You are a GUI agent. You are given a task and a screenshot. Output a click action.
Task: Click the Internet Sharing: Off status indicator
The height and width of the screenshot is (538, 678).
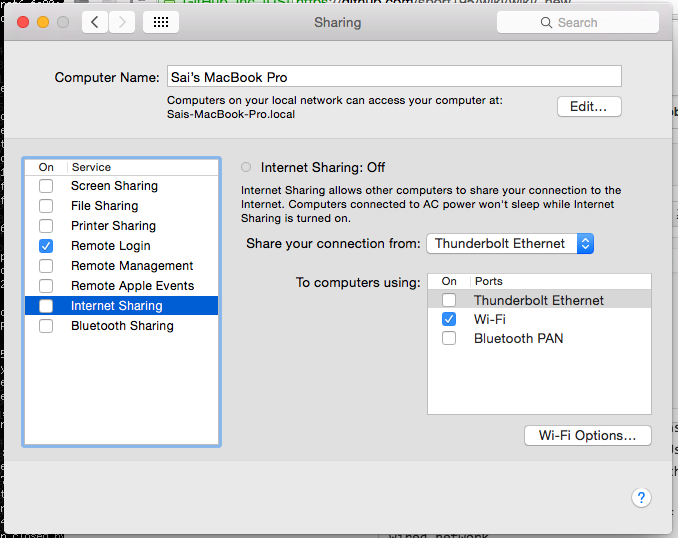pos(246,167)
